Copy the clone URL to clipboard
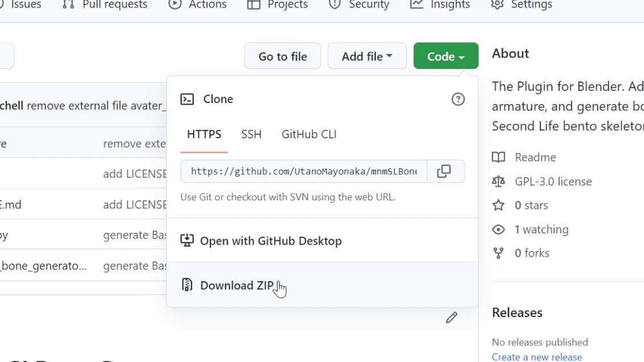 444,171
